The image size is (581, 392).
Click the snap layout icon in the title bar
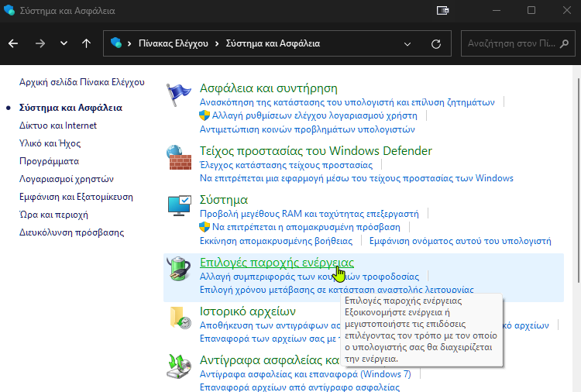pos(442,10)
